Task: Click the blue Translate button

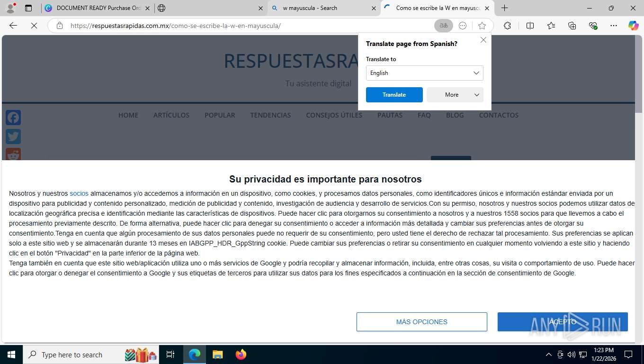Action: 394,95
